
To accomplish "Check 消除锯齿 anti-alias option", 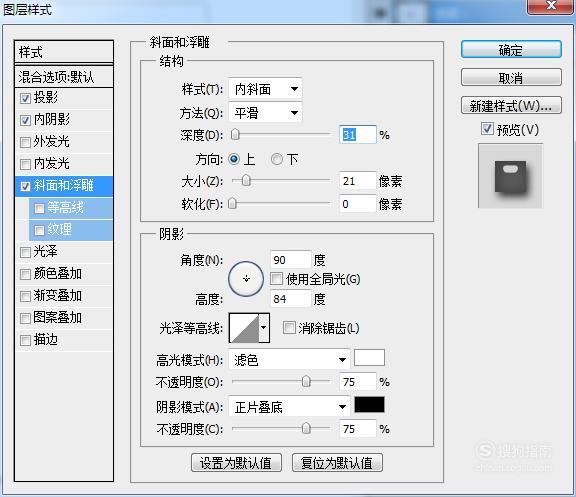I will (289, 327).
